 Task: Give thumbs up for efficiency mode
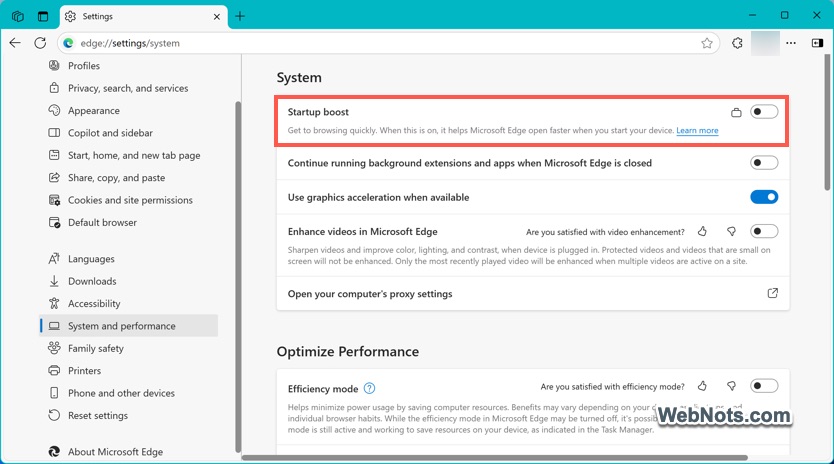point(702,386)
